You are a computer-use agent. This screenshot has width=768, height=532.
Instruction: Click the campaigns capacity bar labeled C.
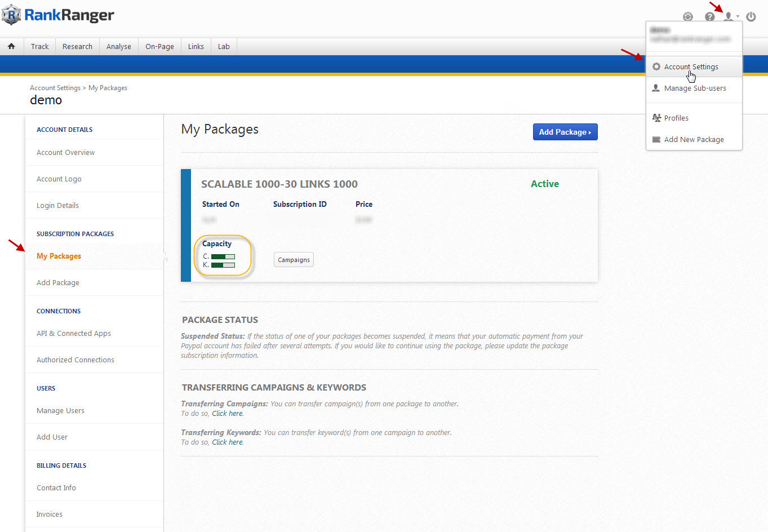tap(223, 256)
